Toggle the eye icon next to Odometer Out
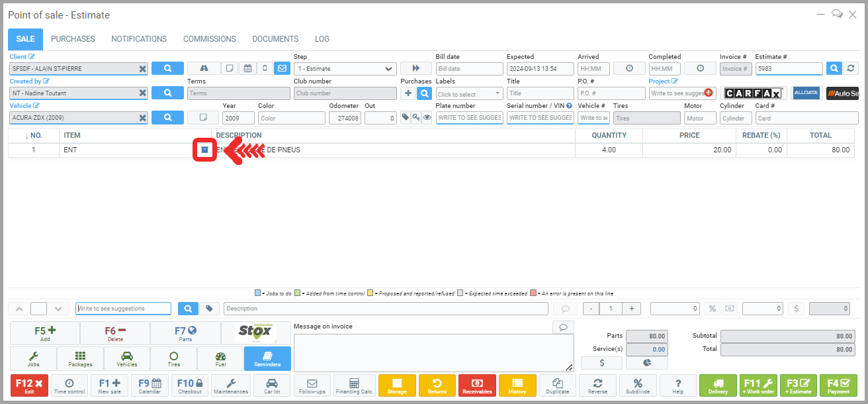The image size is (868, 404). click(x=427, y=117)
